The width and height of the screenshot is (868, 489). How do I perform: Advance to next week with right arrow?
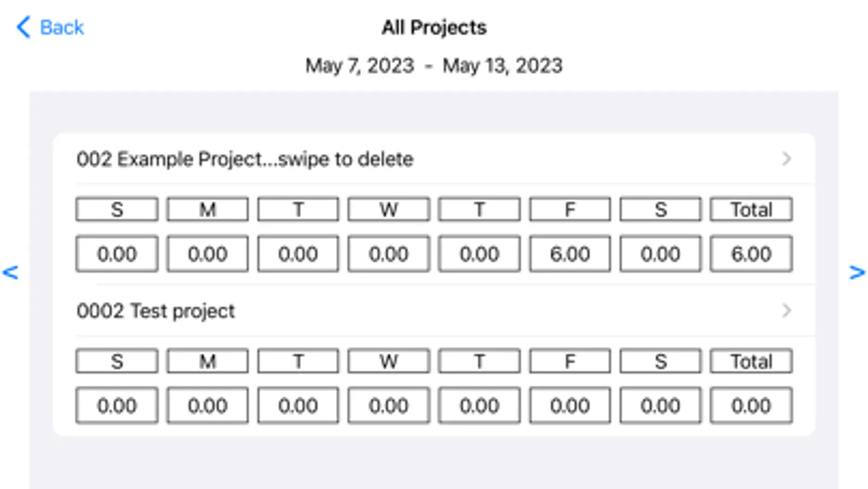tap(857, 272)
